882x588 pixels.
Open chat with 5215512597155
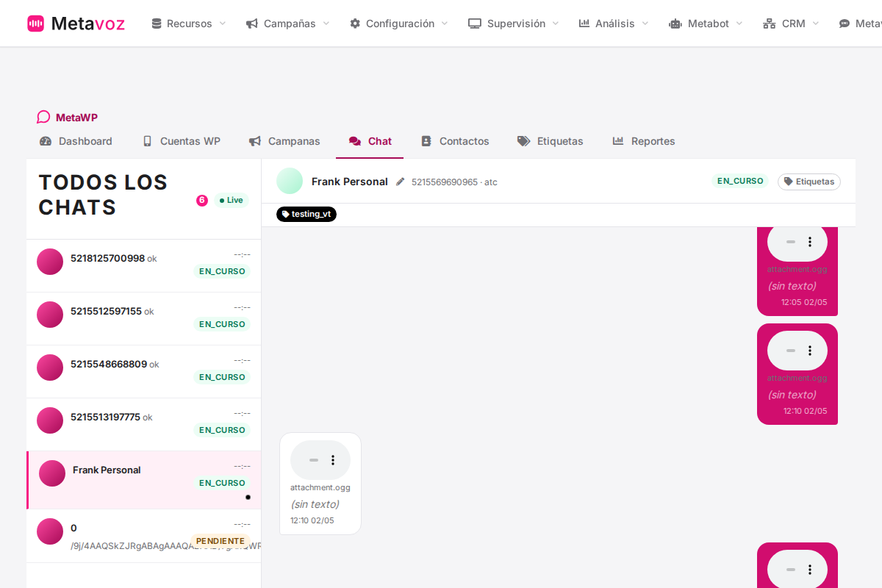143,318
